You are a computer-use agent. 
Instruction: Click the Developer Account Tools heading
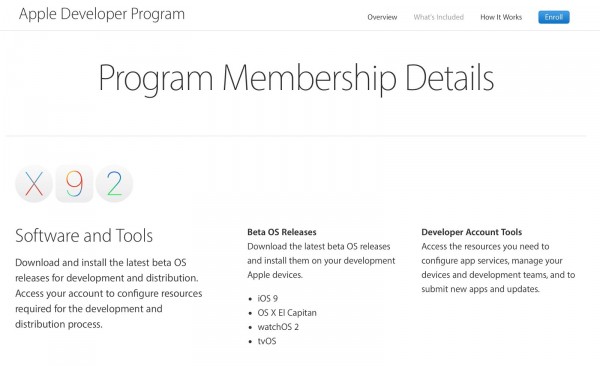coord(471,232)
